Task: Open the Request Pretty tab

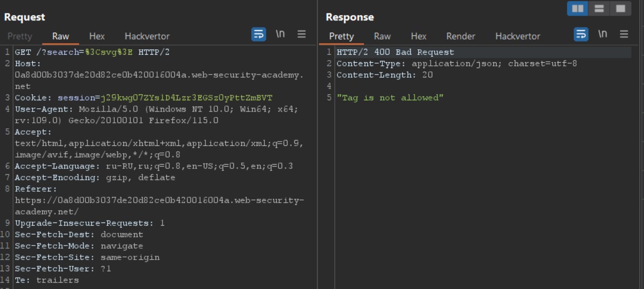Action: tap(20, 36)
